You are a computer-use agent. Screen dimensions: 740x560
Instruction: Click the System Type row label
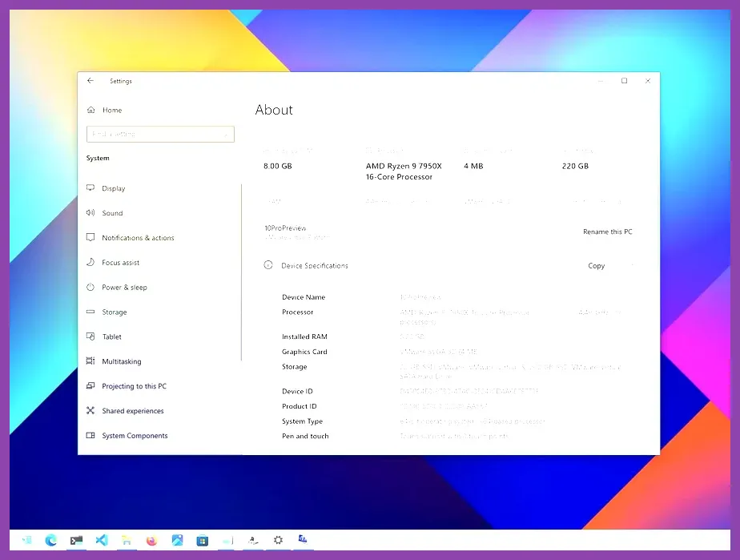click(302, 421)
